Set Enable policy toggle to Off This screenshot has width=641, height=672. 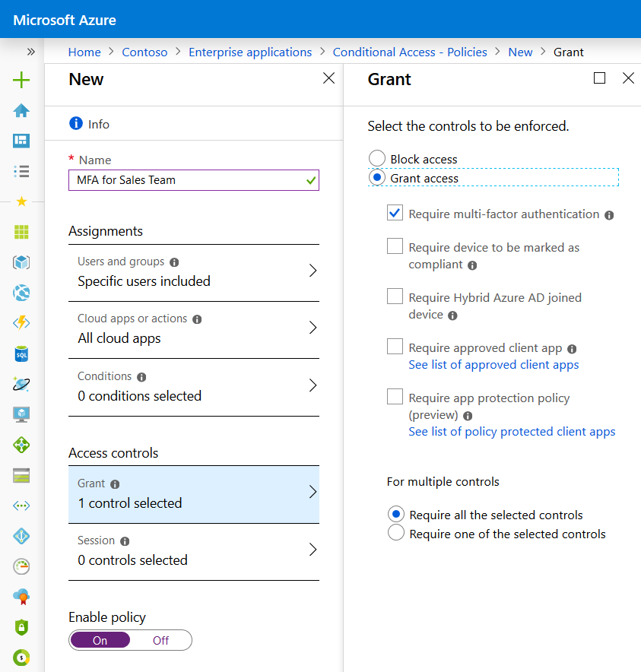tap(160, 640)
